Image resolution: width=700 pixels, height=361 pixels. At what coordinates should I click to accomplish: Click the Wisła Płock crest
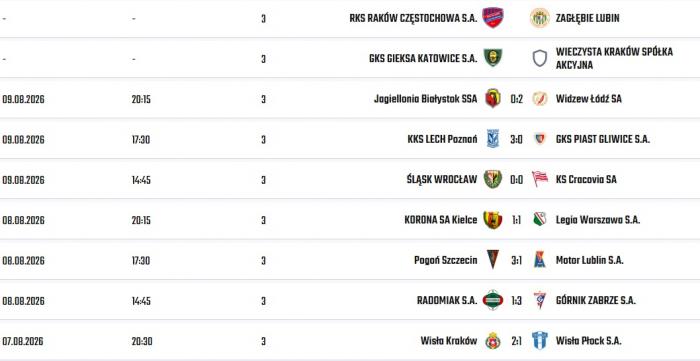click(540, 340)
